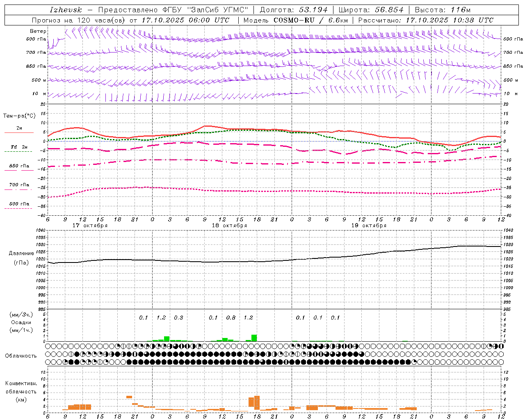Click the '700 гПа' entry in temperature legend
This screenshot has width=525, height=420.
click(19, 185)
